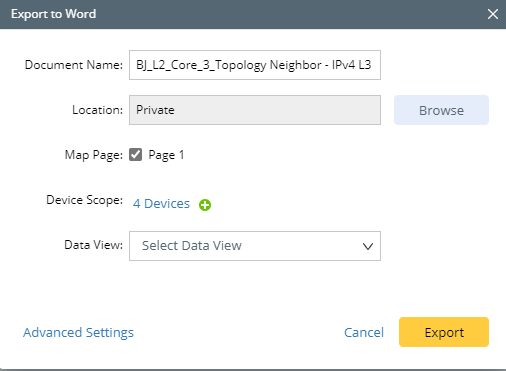Image resolution: width=506 pixels, height=371 pixels.
Task: Open Advanced Settings
Action: (x=78, y=333)
